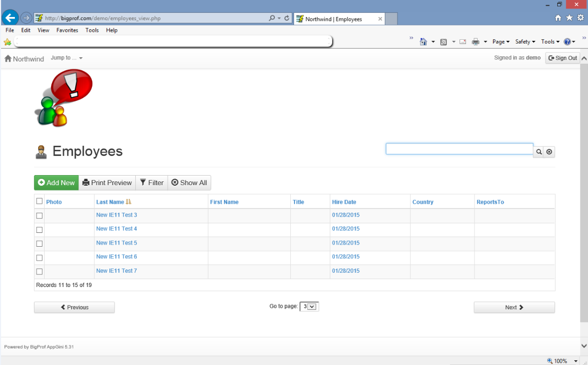This screenshot has height=365, width=588.
Task: Open the zoom level dropdown arrow
Action: point(576,361)
